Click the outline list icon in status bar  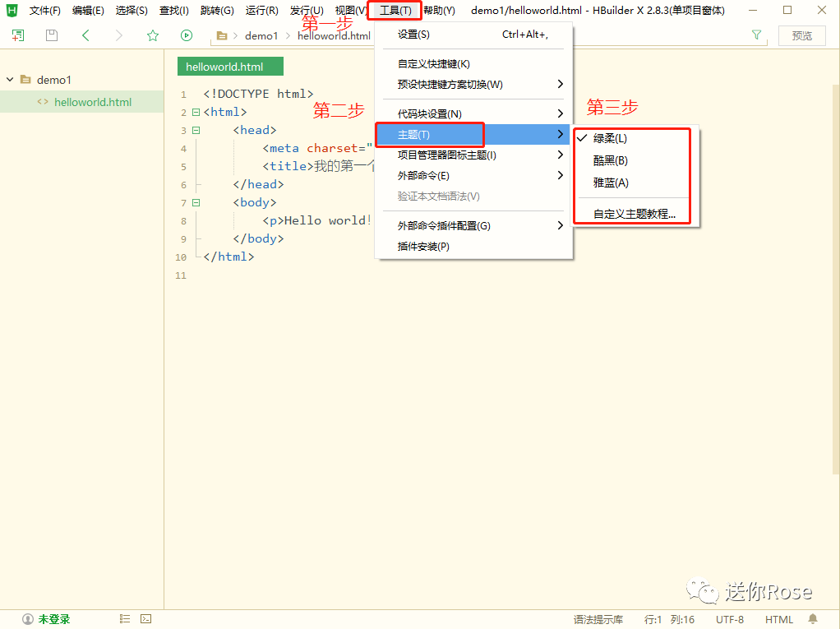pyautogui.click(x=126, y=617)
